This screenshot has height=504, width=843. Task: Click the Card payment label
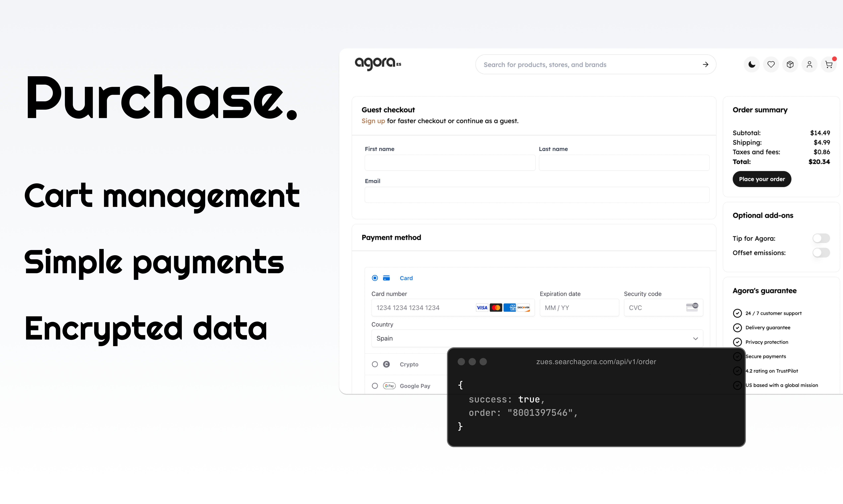click(x=406, y=278)
